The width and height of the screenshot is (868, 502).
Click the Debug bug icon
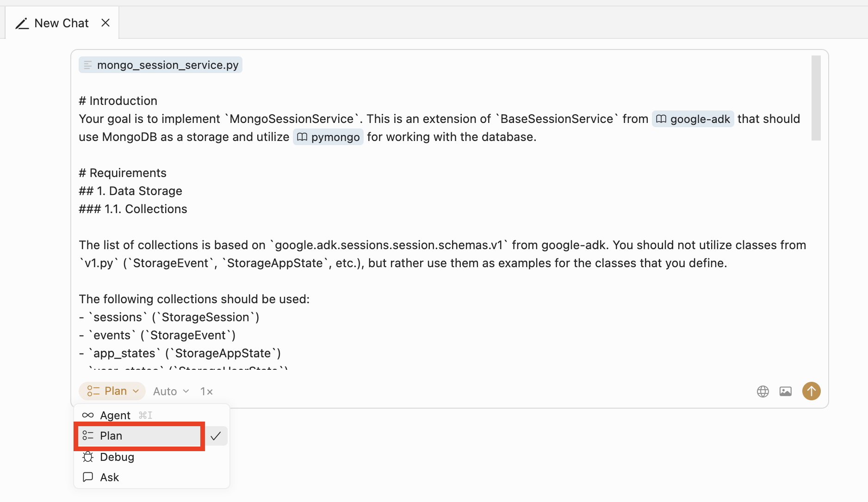click(x=88, y=457)
